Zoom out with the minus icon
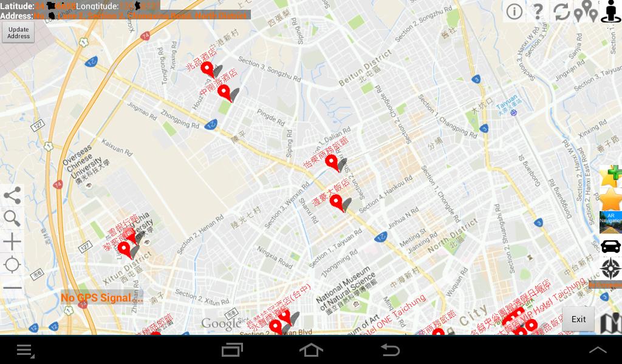 pyautogui.click(x=12, y=288)
